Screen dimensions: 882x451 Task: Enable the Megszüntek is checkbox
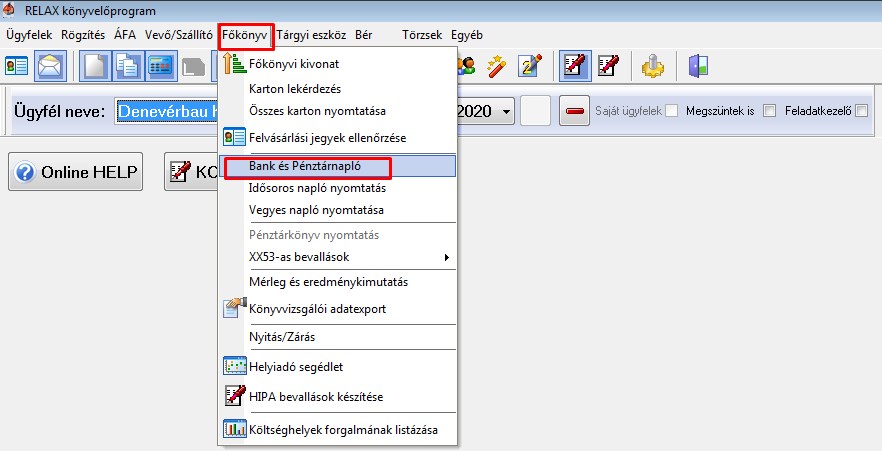coord(770,111)
